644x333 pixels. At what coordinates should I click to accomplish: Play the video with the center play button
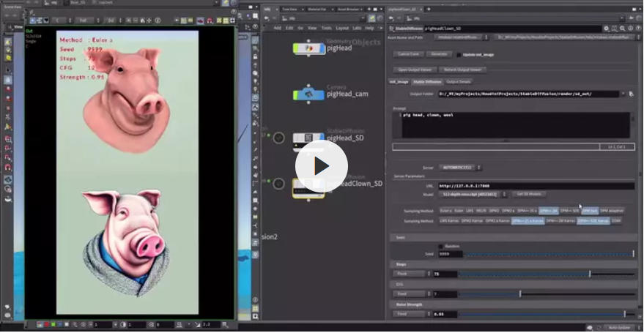(322, 166)
